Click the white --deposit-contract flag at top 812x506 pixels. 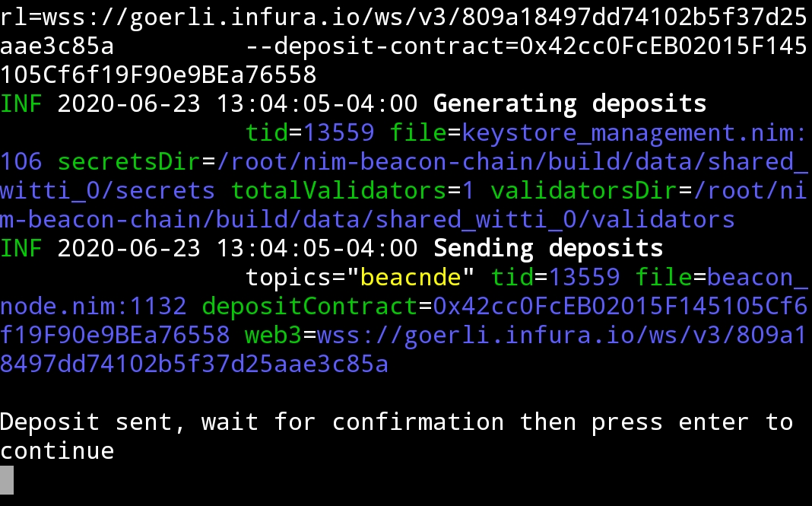(x=382, y=46)
